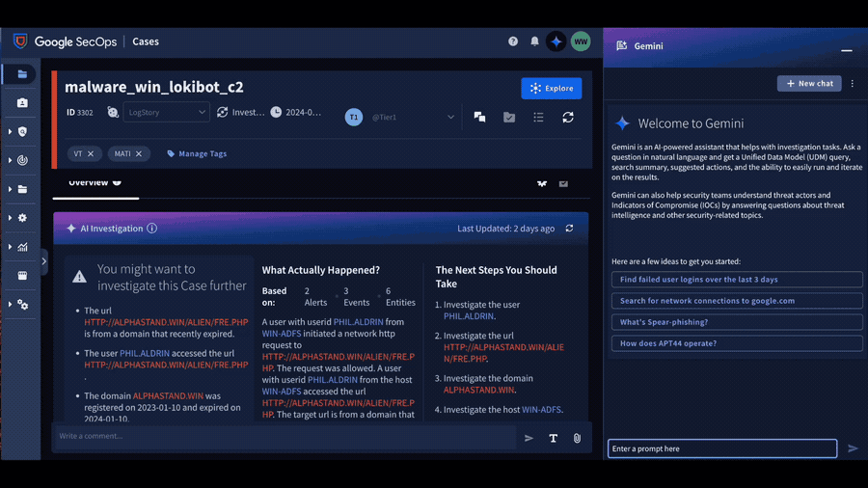
Task: Open the double-gear settings icon in the sidebar
Action: (22, 305)
